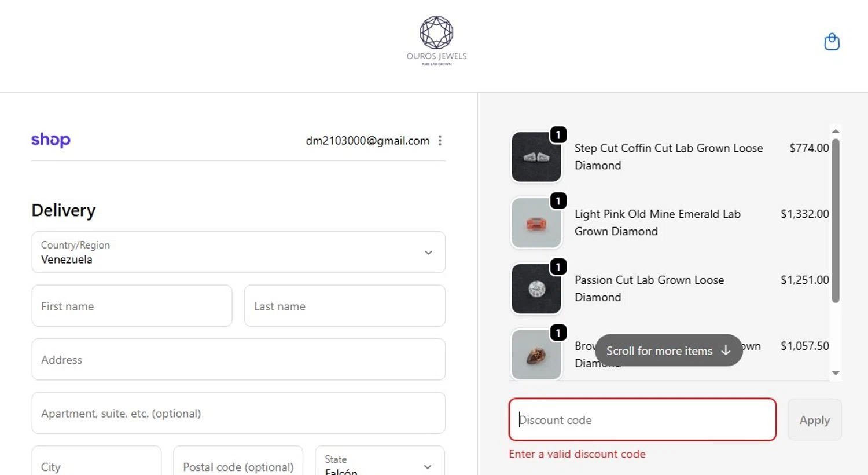The height and width of the screenshot is (475, 868).
Task: Click the Ouros Jewels logo
Action: click(436, 41)
